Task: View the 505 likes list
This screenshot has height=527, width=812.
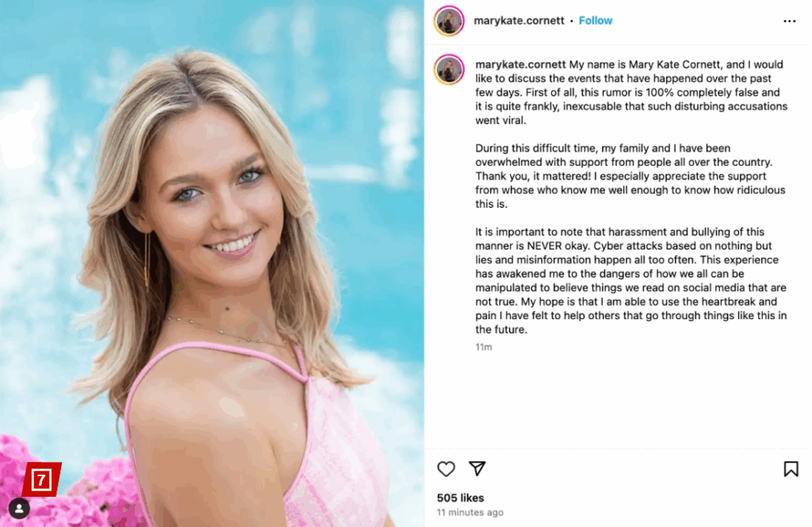Action: [x=461, y=498]
